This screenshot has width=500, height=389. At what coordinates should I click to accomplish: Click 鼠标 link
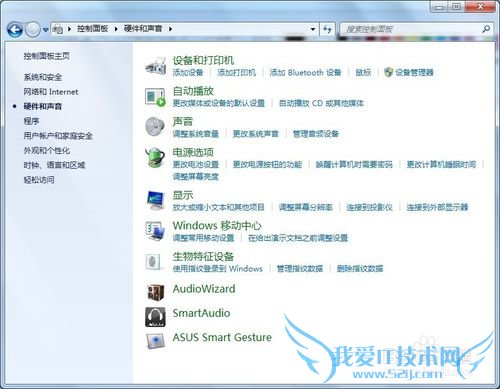(x=363, y=72)
